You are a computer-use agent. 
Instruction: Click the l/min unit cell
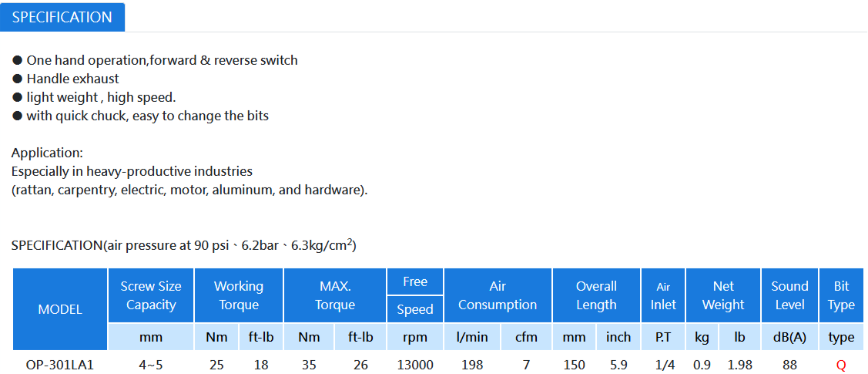coord(472,337)
